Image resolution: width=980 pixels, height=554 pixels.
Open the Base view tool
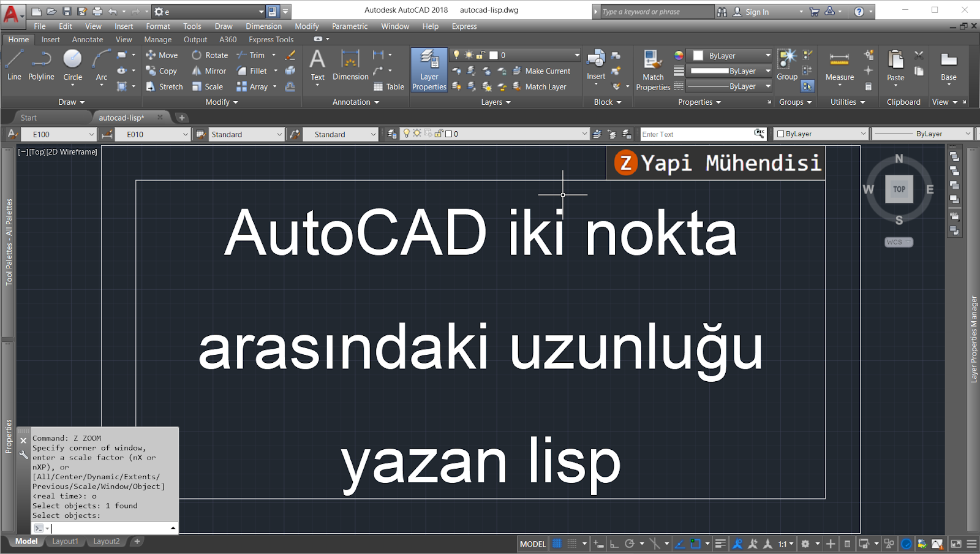948,66
